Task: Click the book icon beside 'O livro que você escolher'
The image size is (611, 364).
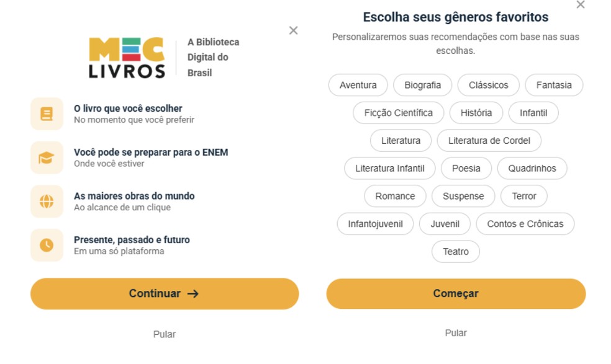Action: tap(47, 113)
